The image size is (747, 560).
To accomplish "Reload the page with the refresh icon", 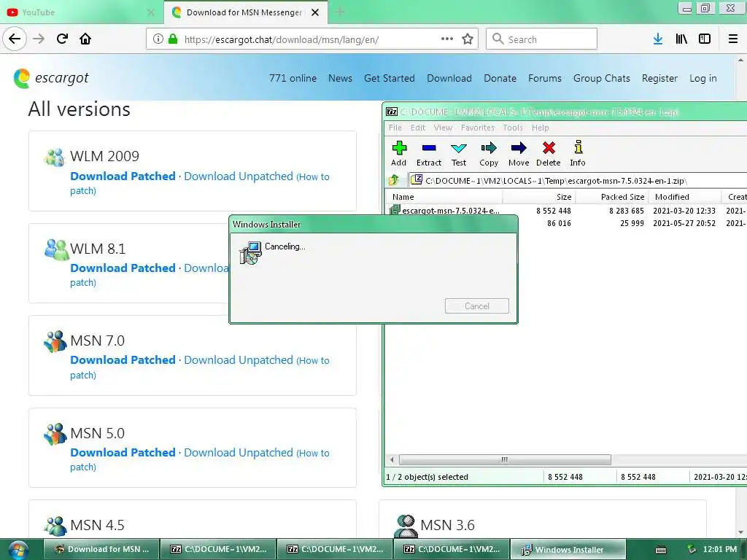I will tap(62, 39).
